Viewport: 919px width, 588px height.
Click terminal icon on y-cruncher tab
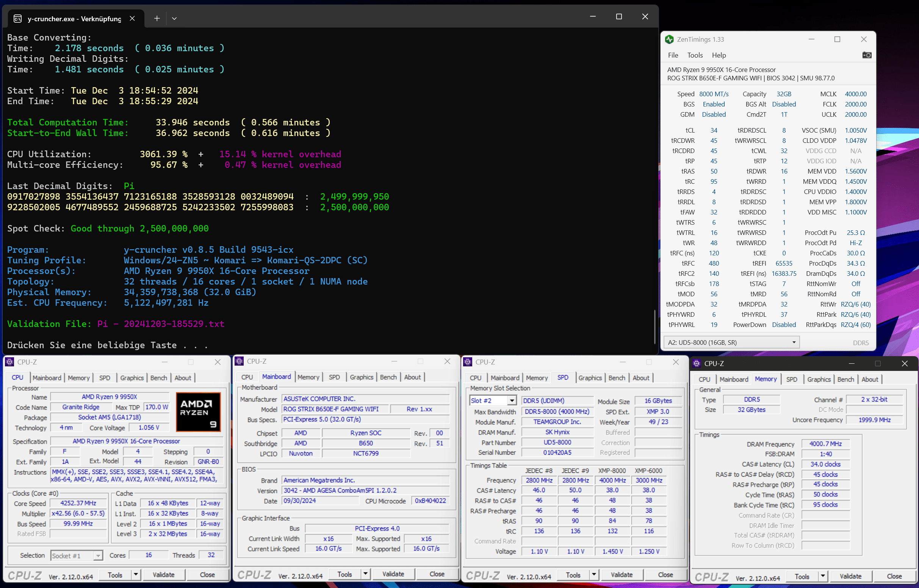[17, 19]
